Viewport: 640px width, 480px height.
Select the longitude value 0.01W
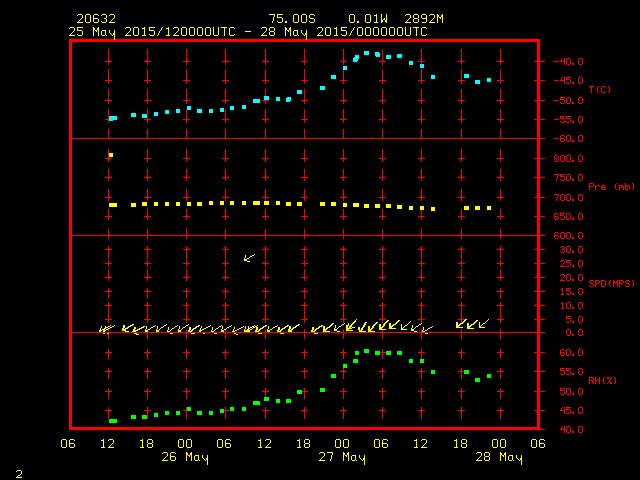click(x=369, y=19)
